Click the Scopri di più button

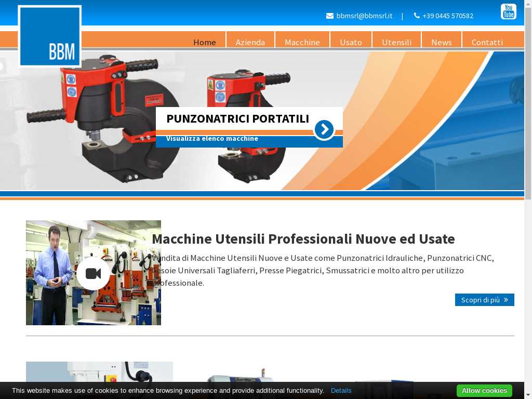pyautogui.click(x=484, y=300)
